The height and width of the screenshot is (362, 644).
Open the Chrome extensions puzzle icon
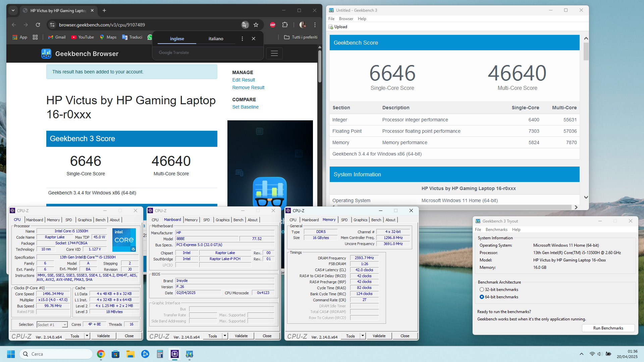point(285,25)
